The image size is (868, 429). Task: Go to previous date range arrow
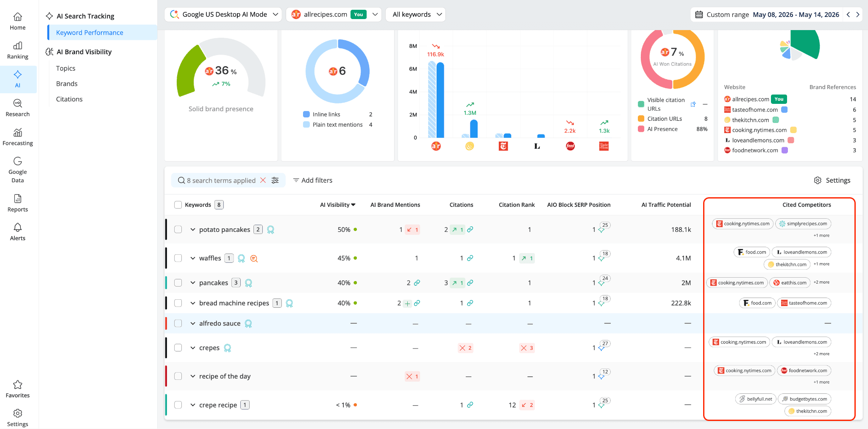tap(848, 14)
